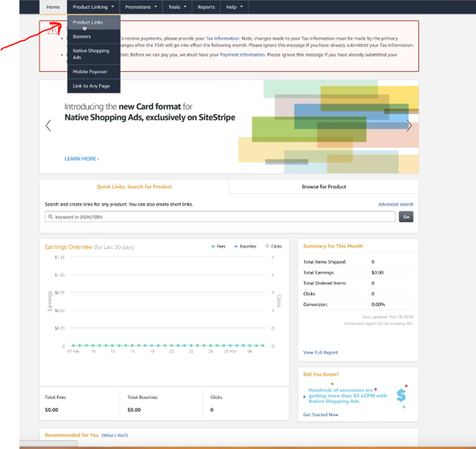The height and width of the screenshot is (449, 476).
Task: Click the Total Earnings $0.00 value
Action: tap(377, 273)
